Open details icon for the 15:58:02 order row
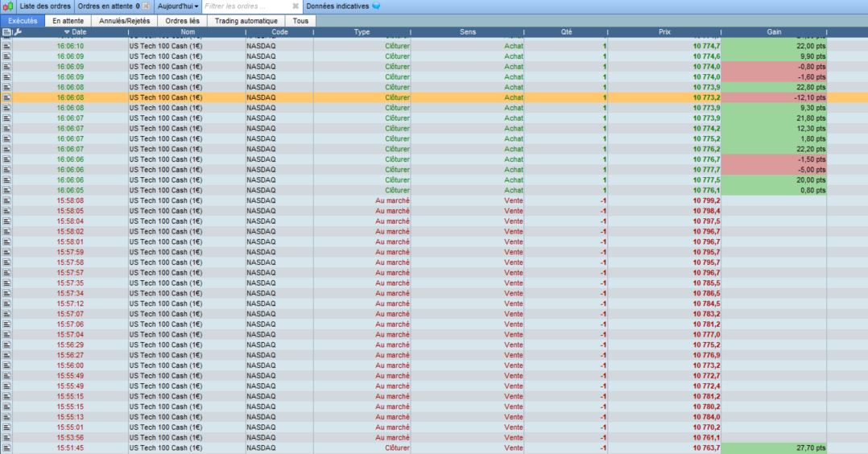Image resolution: width=868 pixels, height=454 pixels. [6, 232]
